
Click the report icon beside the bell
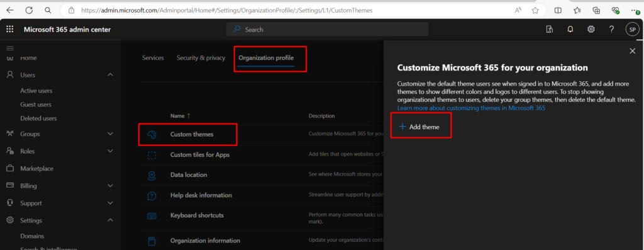tap(550, 29)
